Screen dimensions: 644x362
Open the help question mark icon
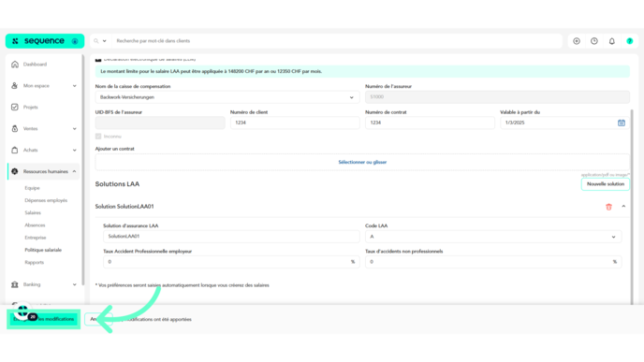(629, 41)
